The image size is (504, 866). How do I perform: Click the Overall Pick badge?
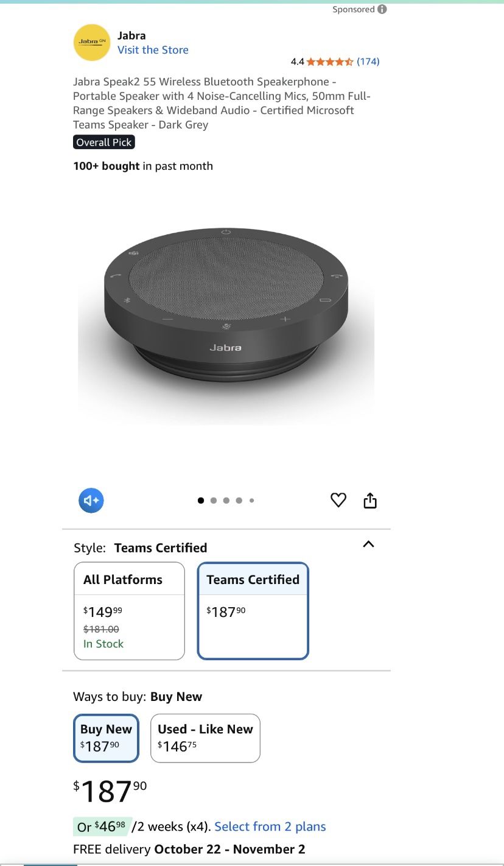[104, 143]
